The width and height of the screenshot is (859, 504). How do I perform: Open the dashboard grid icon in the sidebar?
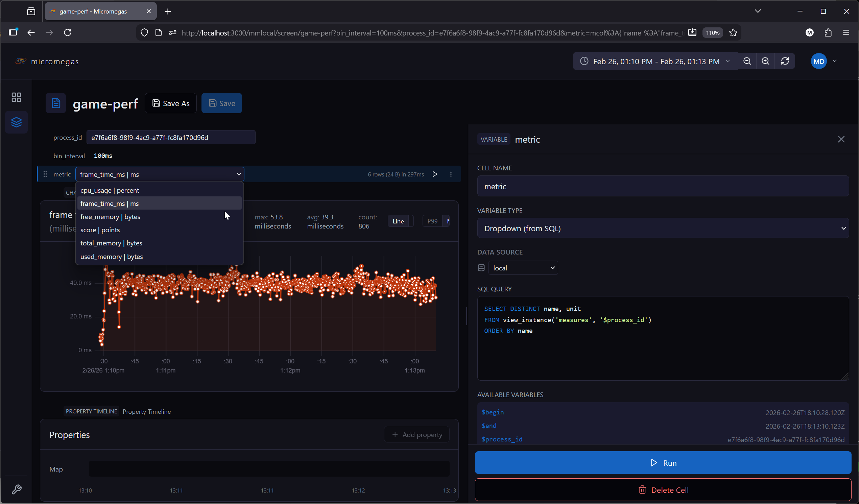(x=16, y=97)
